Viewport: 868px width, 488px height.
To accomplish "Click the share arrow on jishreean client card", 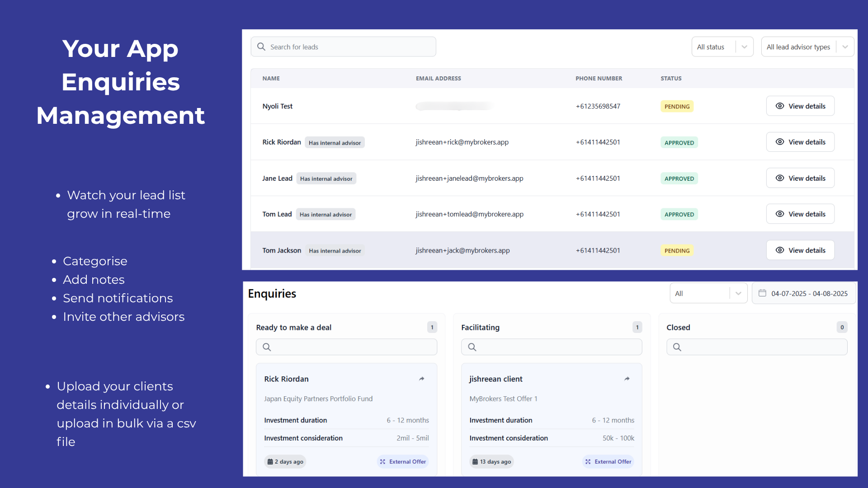I will pyautogui.click(x=627, y=379).
